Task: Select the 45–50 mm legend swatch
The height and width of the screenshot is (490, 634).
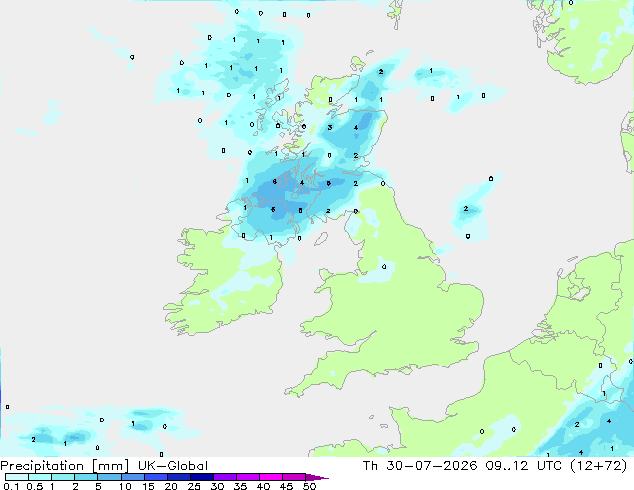Action: (x=294, y=477)
